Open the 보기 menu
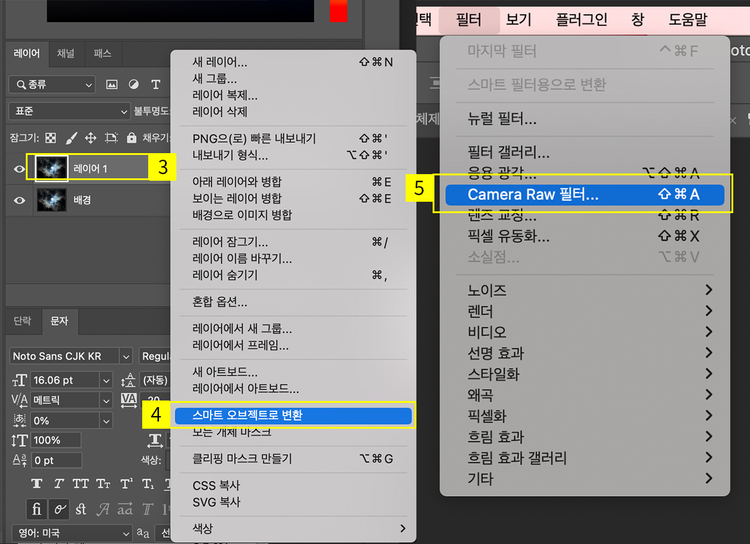The height and width of the screenshot is (544, 750). [518, 20]
